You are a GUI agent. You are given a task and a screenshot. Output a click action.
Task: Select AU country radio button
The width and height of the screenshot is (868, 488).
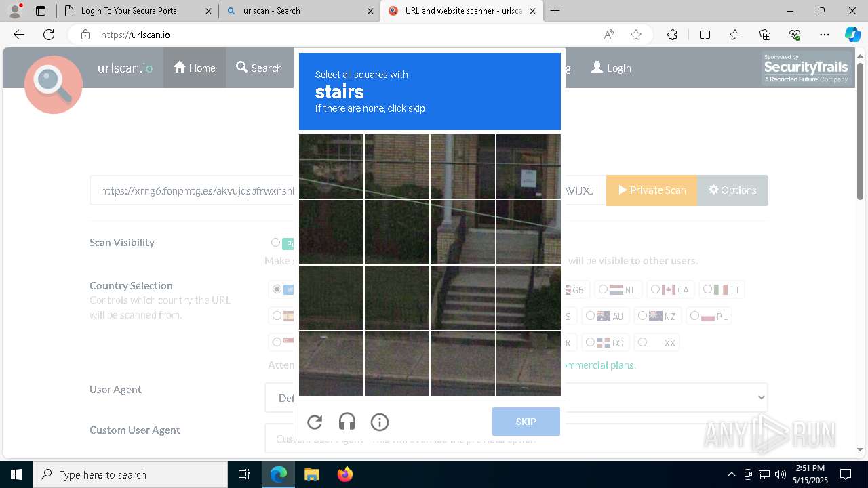(x=590, y=316)
